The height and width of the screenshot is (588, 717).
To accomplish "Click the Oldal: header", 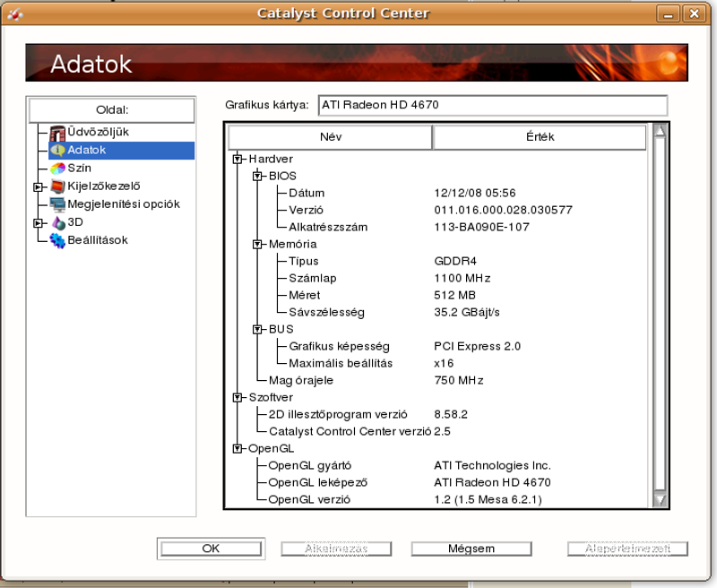I will coord(111,110).
